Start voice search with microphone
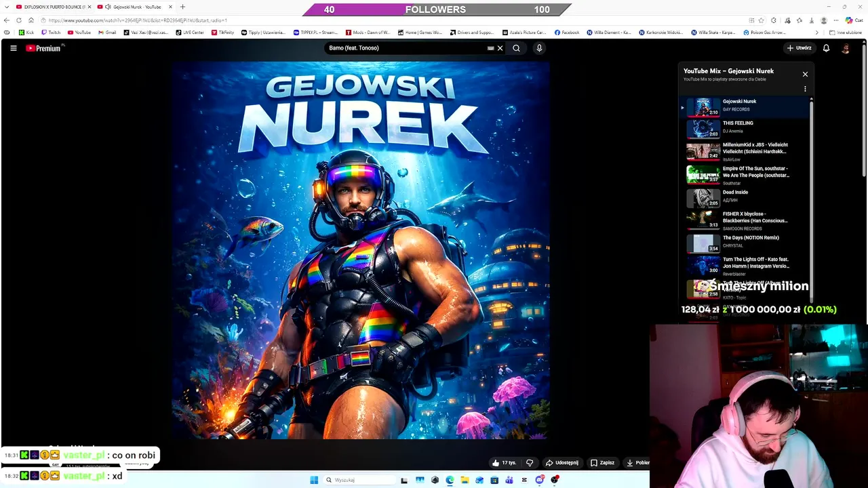Image resolution: width=868 pixels, height=488 pixels. click(539, 48)
